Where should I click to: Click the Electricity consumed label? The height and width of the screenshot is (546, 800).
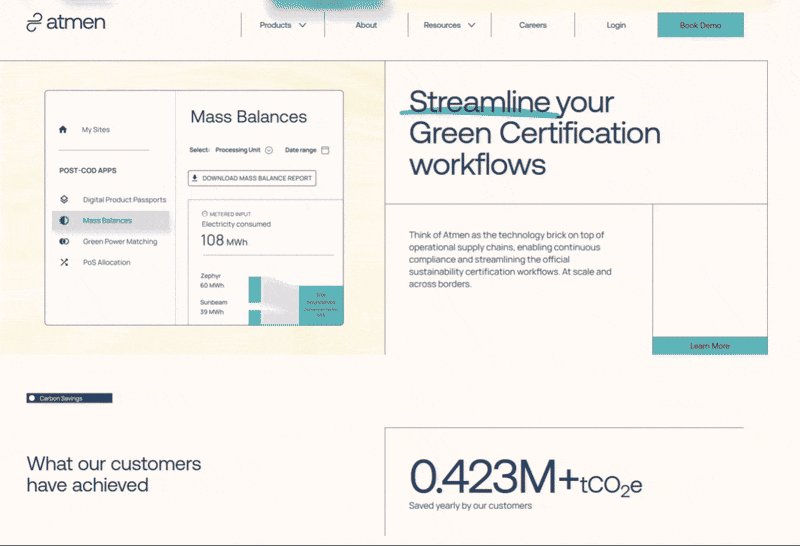coord(236,224)
